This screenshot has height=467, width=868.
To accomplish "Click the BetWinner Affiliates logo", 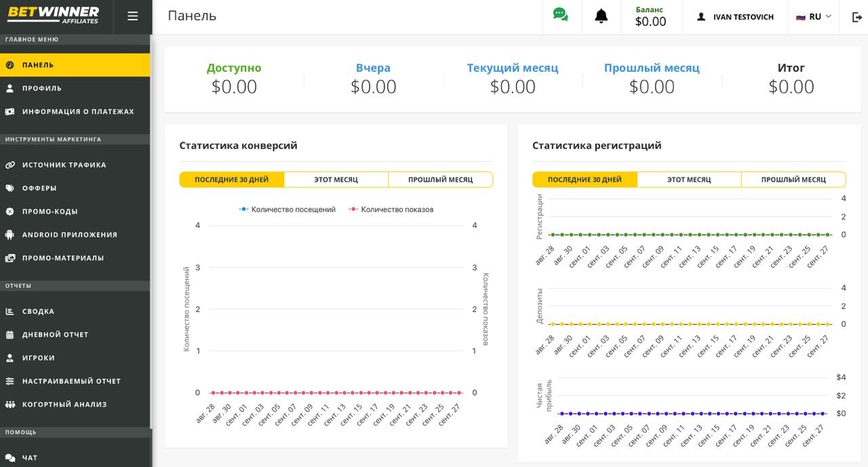I will [53, 16].
